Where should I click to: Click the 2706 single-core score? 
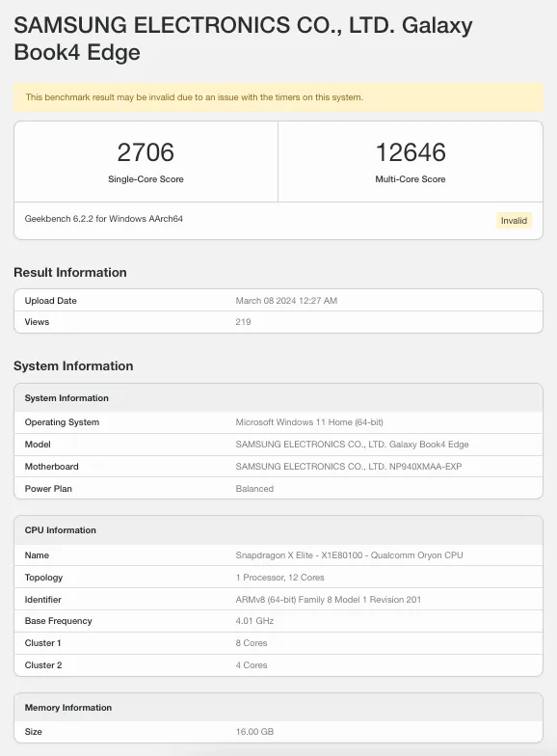tap(146, 152)
